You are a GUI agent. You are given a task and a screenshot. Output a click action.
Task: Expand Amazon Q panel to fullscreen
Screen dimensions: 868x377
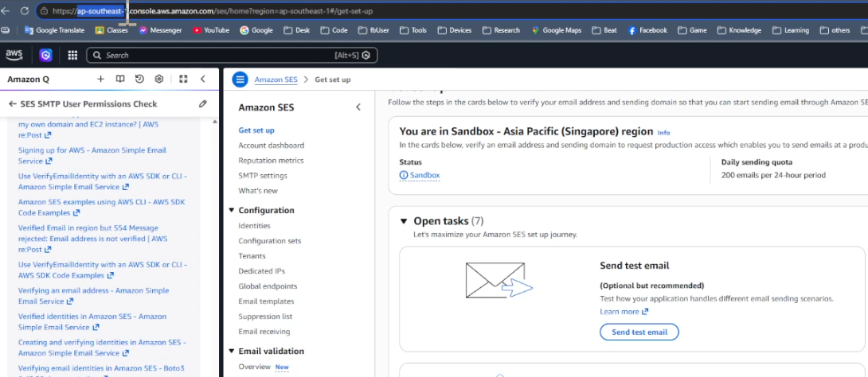183,79
